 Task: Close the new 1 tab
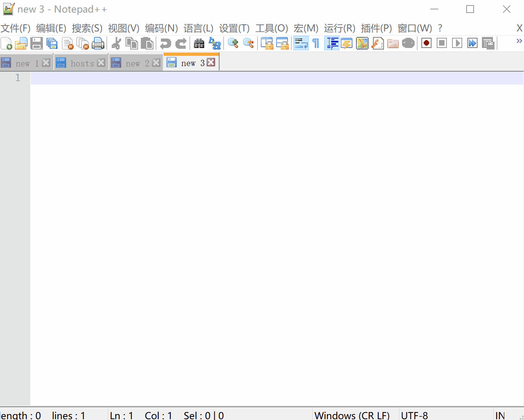(x=46, y=63)
